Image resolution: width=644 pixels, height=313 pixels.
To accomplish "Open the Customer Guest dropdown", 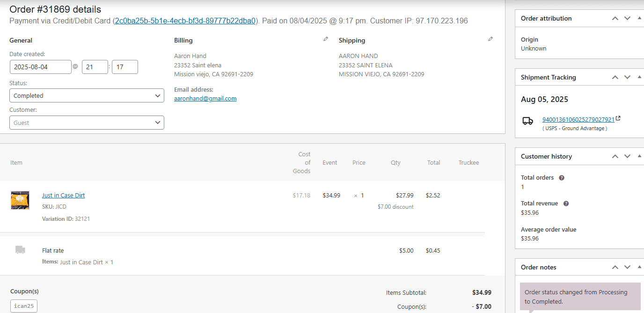I will [x=87, y=123].
